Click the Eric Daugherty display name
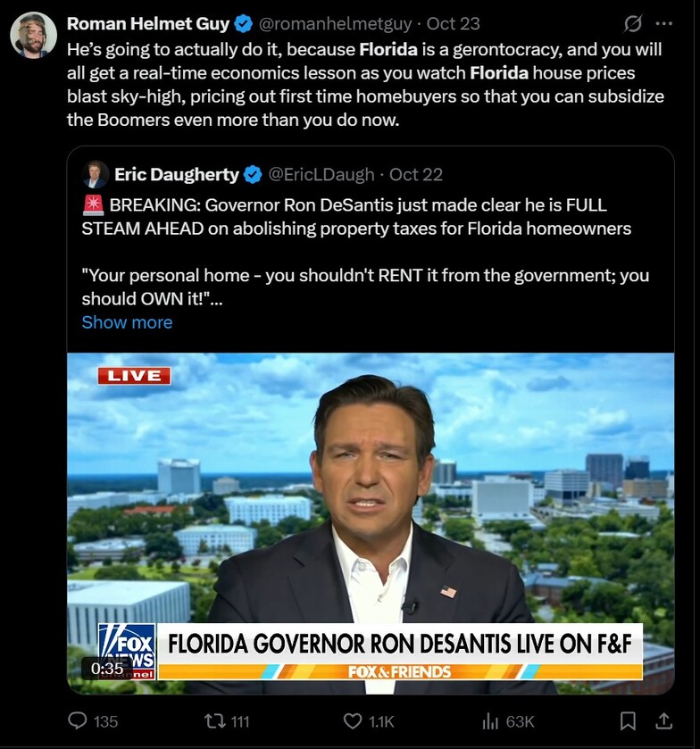Image resolution: width=700 pixels, height=749 pixels. (x=176, y=174)
